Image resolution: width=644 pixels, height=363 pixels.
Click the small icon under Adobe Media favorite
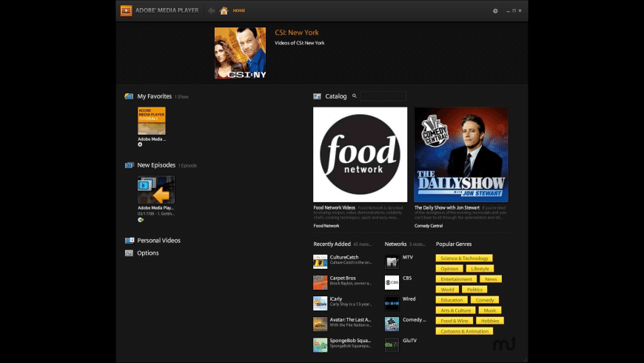(x=140, y=144)
